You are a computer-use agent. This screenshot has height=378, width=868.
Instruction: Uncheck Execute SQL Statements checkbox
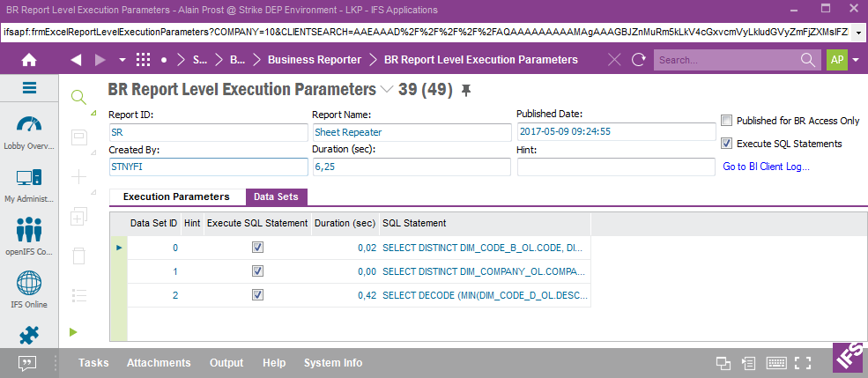(727, 144)
